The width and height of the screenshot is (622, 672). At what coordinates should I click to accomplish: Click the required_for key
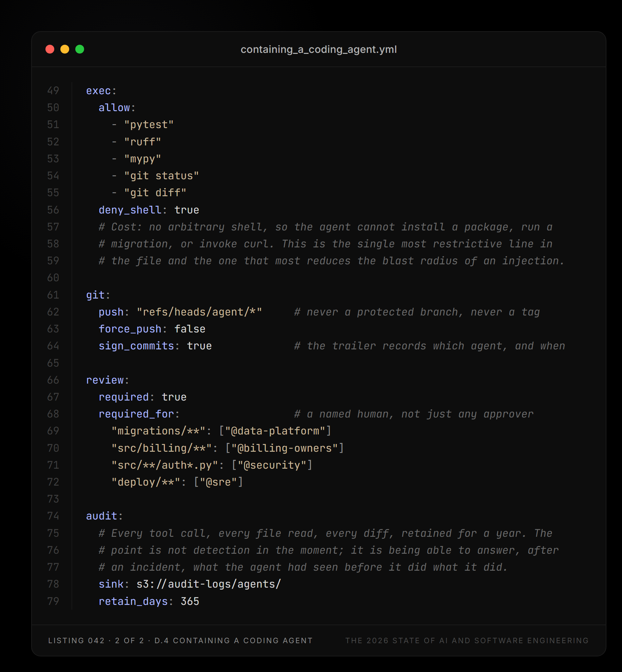point(136,414)
